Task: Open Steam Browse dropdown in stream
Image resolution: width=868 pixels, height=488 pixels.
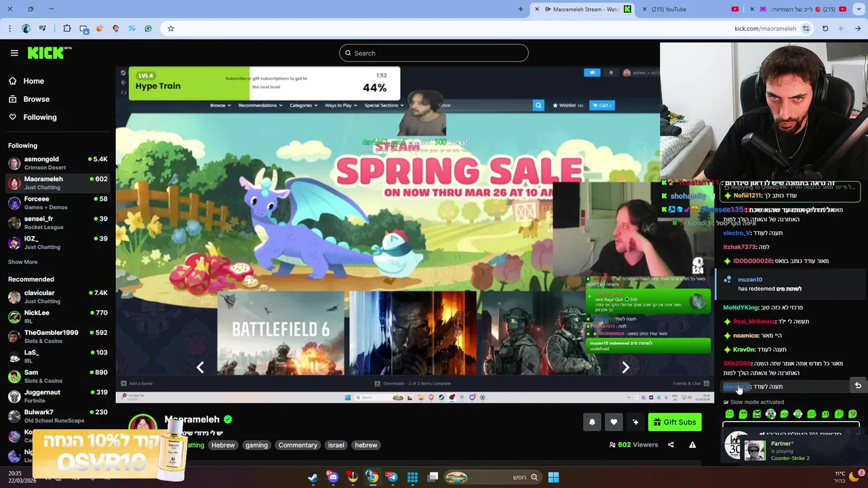Action: 220,105
